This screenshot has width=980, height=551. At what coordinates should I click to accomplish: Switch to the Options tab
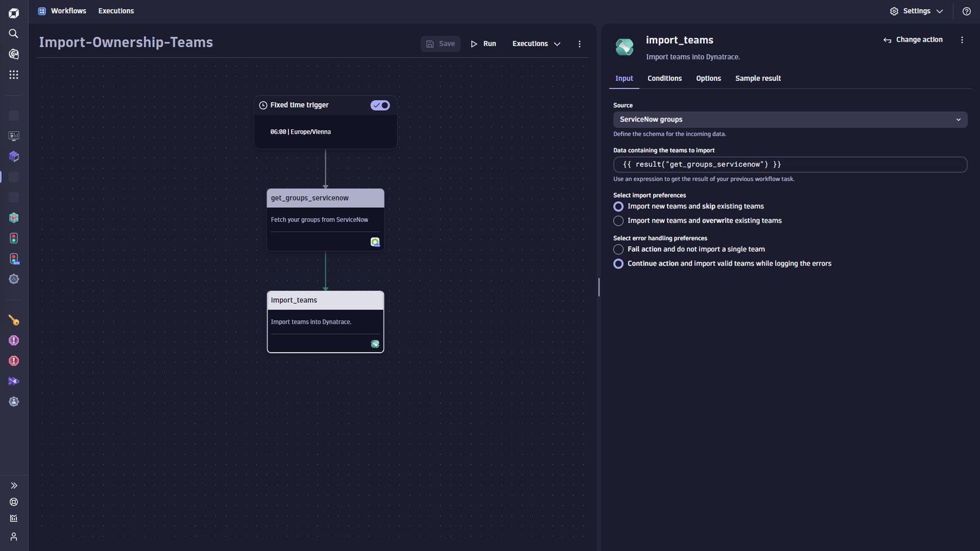(709, 78)
